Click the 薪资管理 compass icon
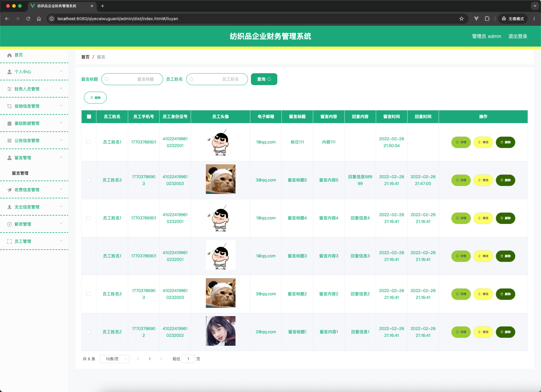Screen dimensions: 541x392 (x=9, y=224)
